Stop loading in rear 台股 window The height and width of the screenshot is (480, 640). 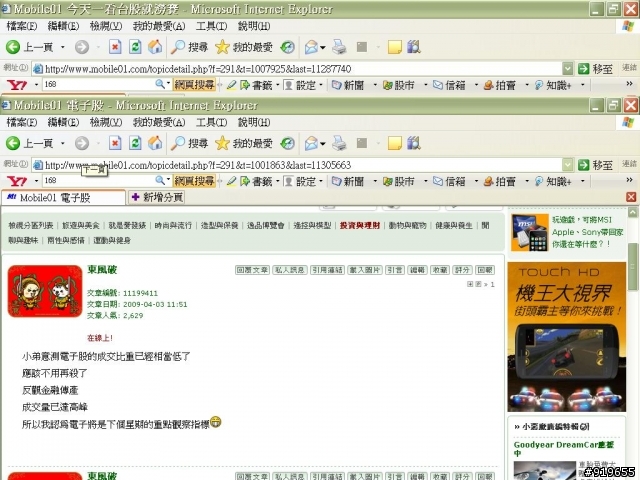click(115, 47)
